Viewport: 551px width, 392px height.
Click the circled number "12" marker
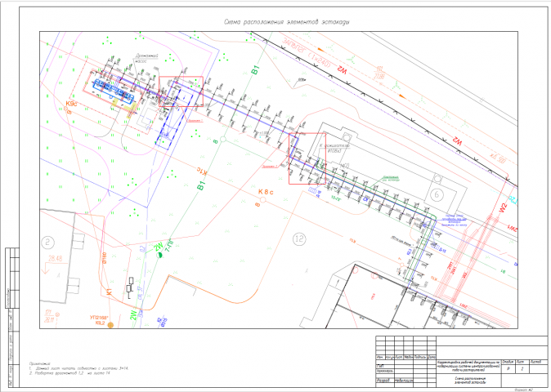[299, 239]
